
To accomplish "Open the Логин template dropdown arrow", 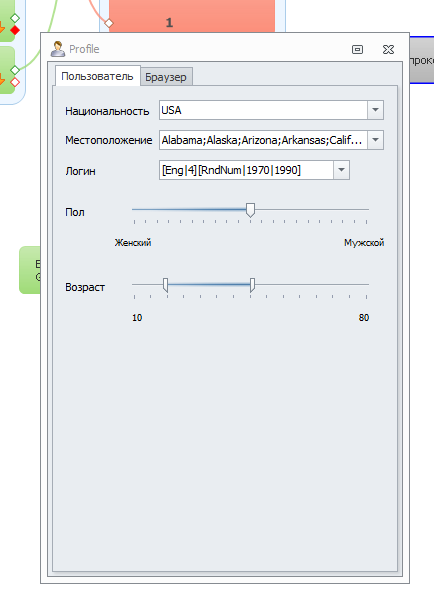I will click(341, 170).
